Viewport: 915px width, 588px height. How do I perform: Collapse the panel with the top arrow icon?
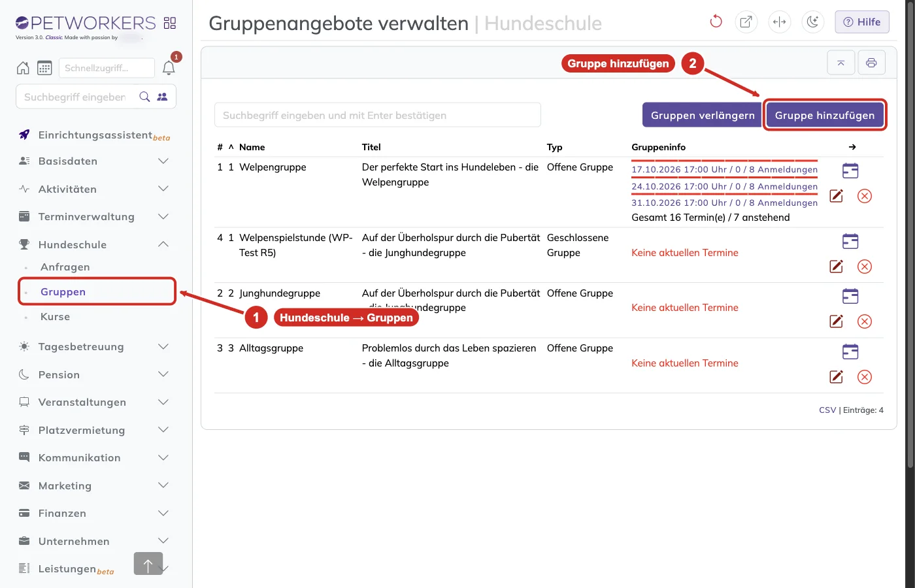click(841, 63)
